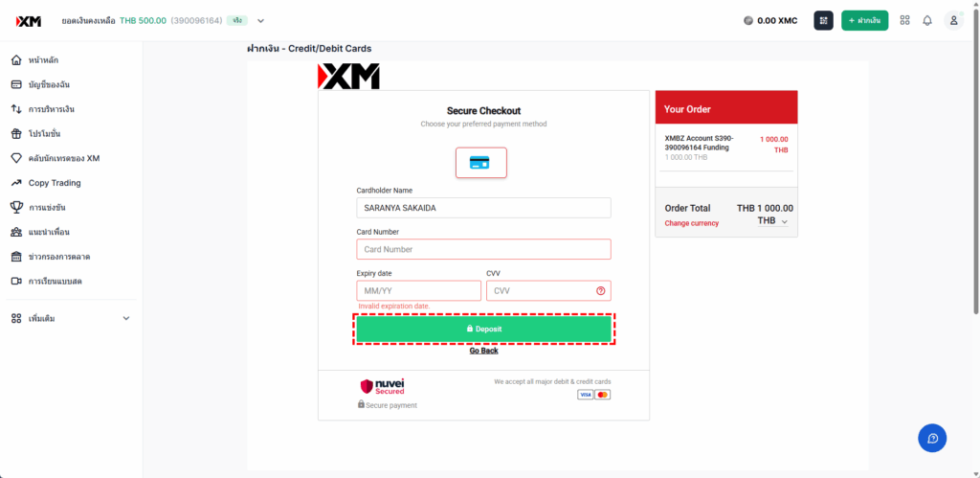Open the QR code scanner icon
The image size is (980, 478).
click(823, 21)
